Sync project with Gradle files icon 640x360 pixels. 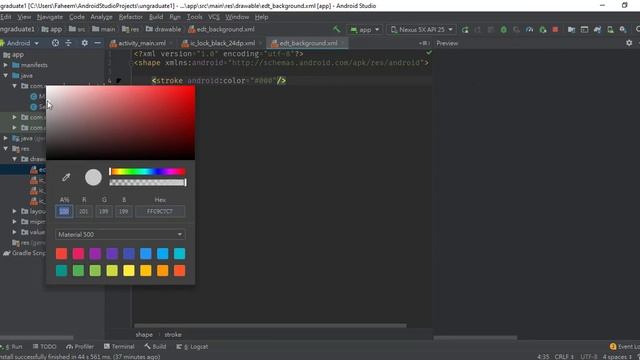click(597, 29)
